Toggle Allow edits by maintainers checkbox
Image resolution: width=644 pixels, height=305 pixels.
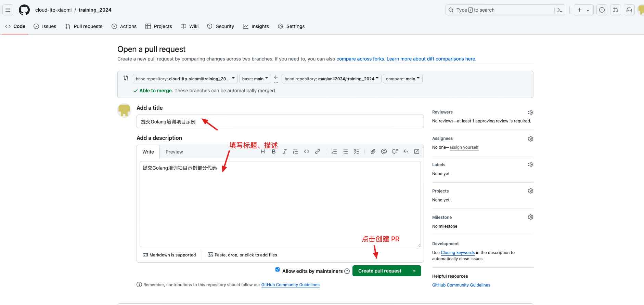pos(278,269)
